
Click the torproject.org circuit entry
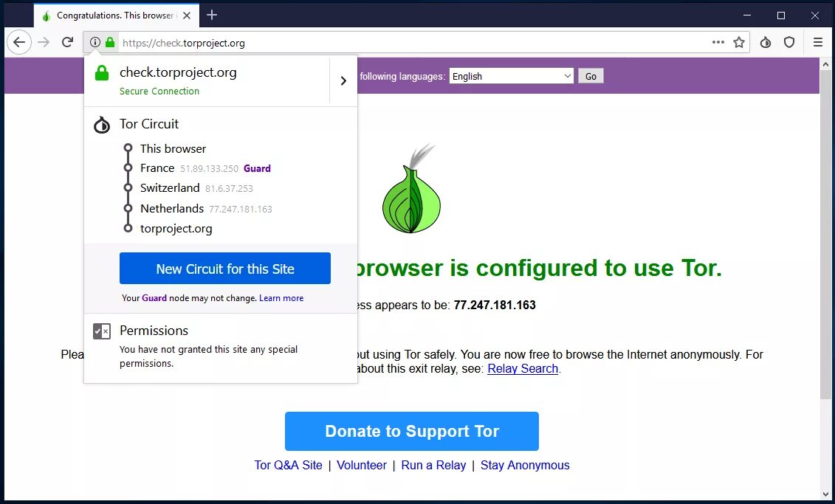tap(176, 229)
